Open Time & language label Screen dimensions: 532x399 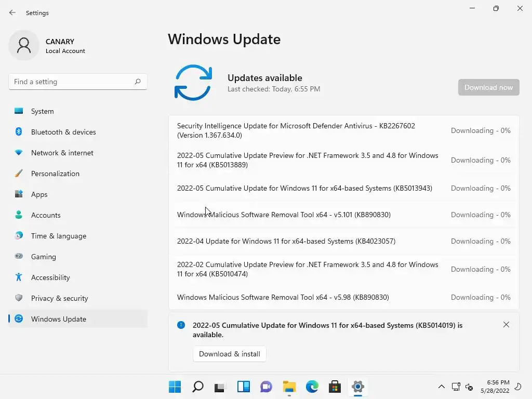pyautogui.click(x=59, y=236)
